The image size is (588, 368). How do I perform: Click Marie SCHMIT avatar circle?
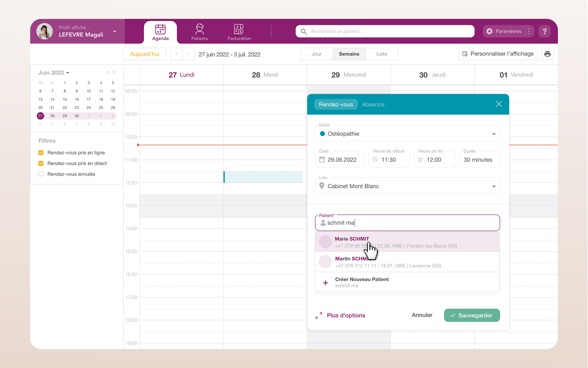point(325,242)
